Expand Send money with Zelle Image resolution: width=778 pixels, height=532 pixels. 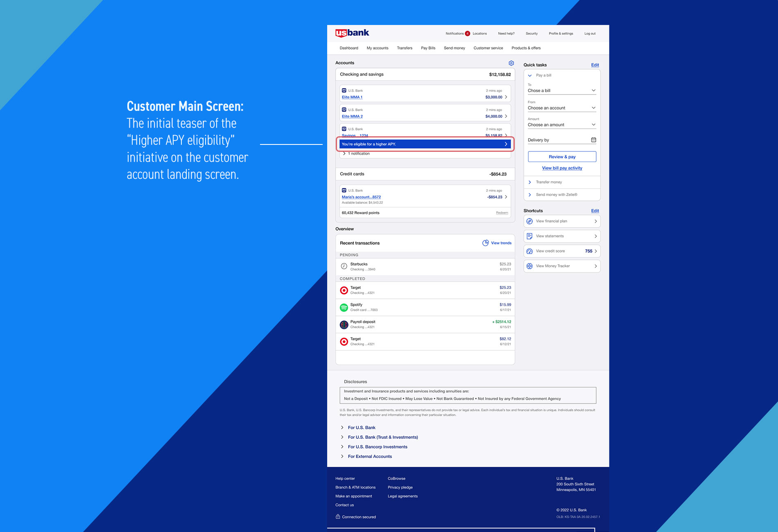click(x=529, y=195)
